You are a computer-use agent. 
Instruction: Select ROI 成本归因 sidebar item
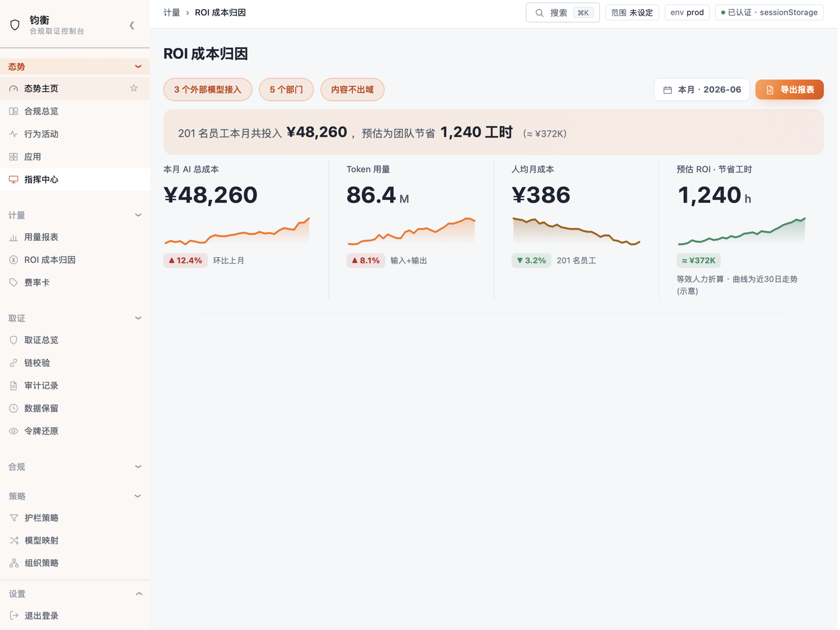(75, 260)
